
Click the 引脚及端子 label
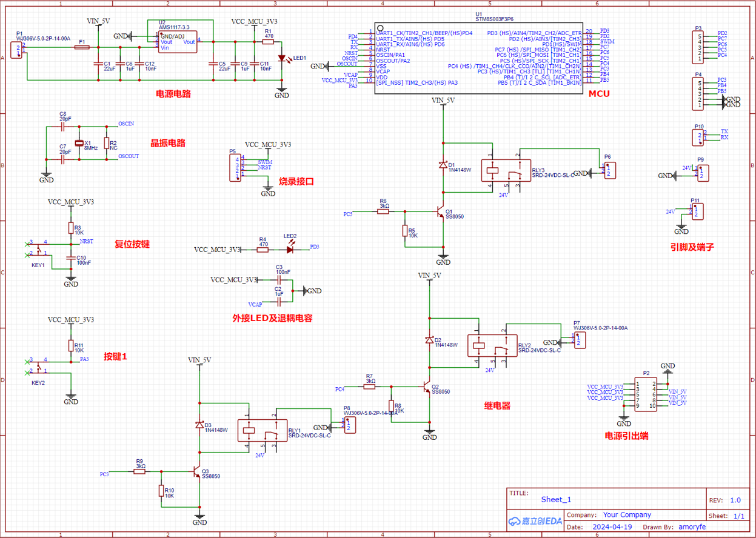[692, 247]
